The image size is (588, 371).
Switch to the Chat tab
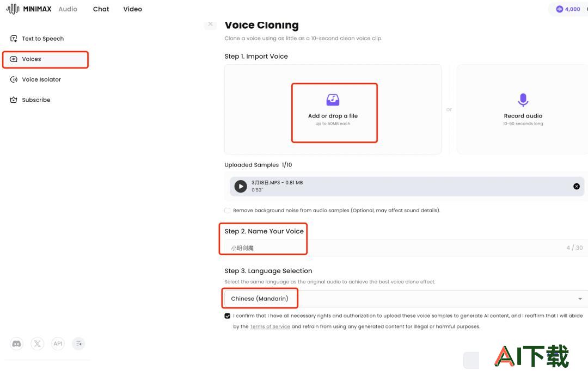pyautogui.click(x=101, y=9)
